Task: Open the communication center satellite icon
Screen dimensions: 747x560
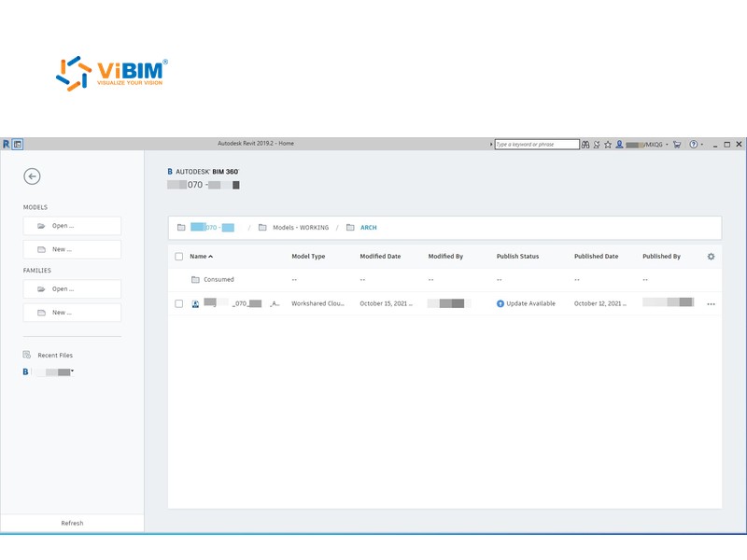Action: pos(597,145)
